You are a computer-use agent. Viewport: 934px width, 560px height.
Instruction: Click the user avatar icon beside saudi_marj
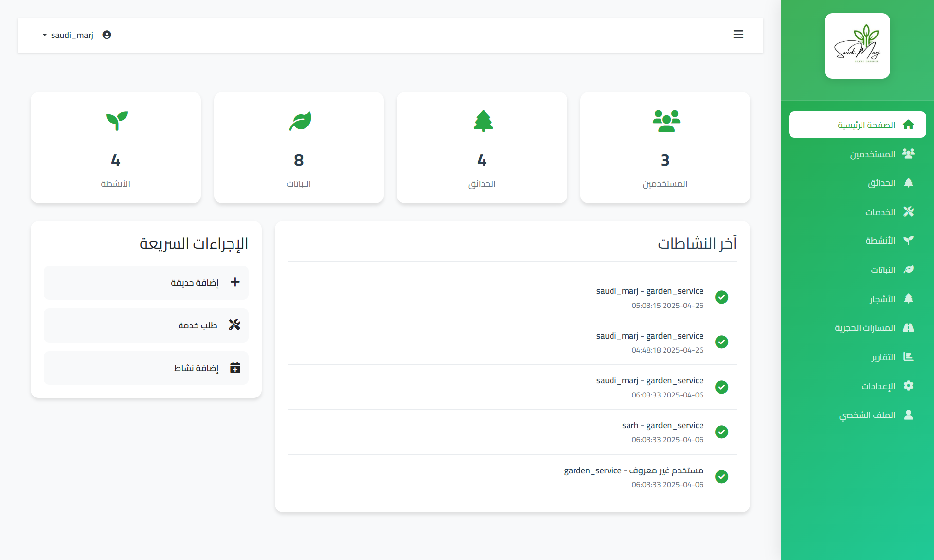coord(107,35)
